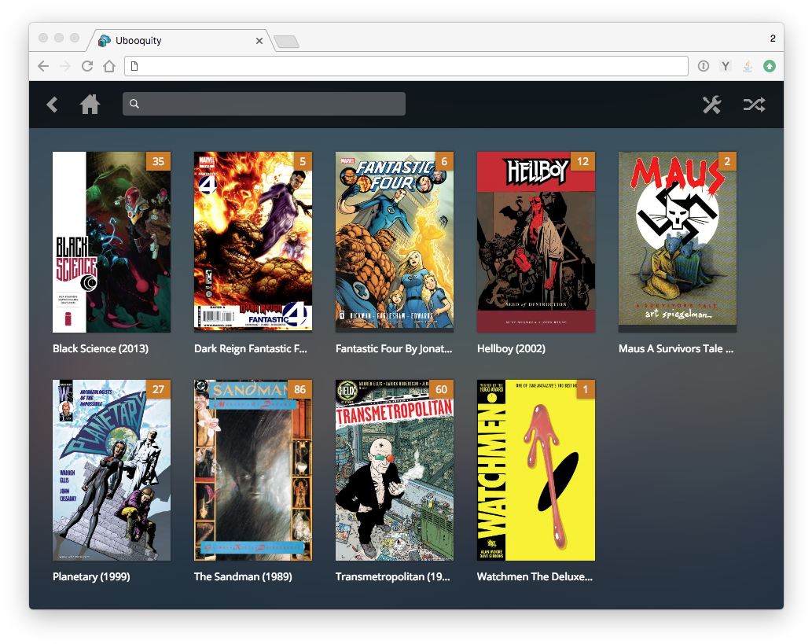This screenshot has width=812, height=644.
Task: Click the shuffle random icon
Action: (754, 105)
